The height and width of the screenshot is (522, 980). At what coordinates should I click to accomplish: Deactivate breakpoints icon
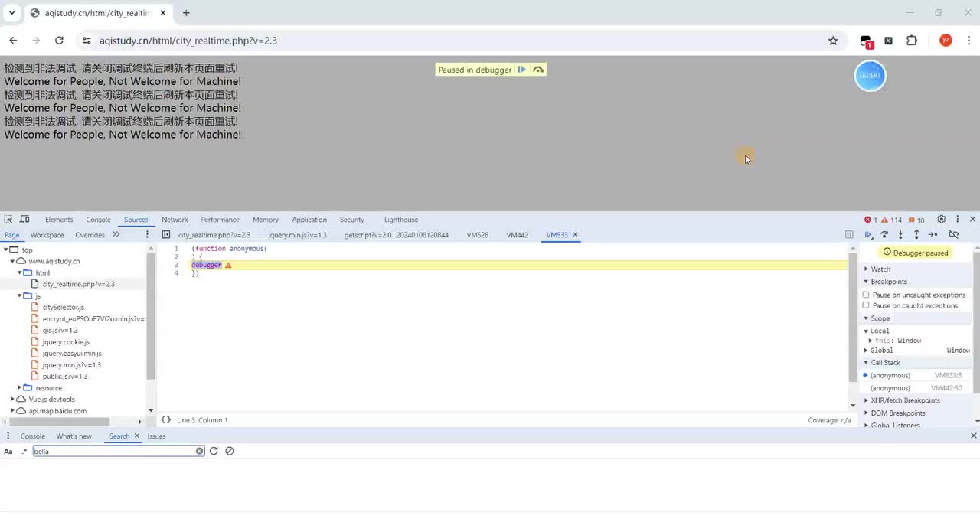[954, 235]
